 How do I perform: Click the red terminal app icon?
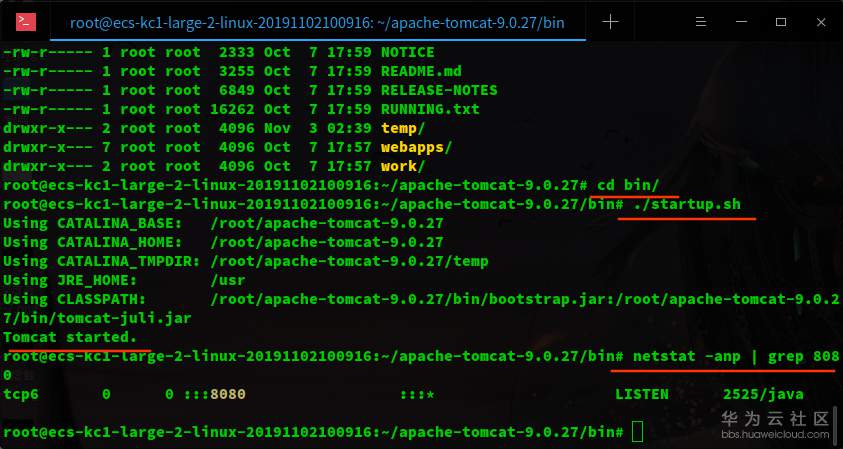26,22
